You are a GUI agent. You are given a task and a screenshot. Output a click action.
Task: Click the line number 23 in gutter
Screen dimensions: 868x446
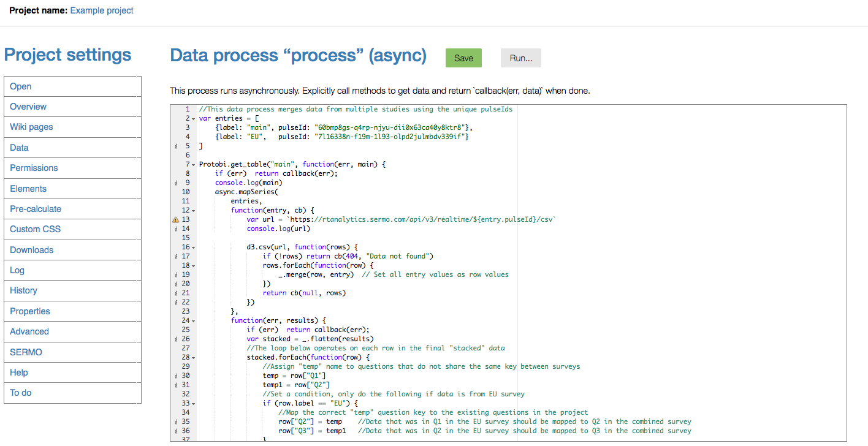click(x=186, y=311)
